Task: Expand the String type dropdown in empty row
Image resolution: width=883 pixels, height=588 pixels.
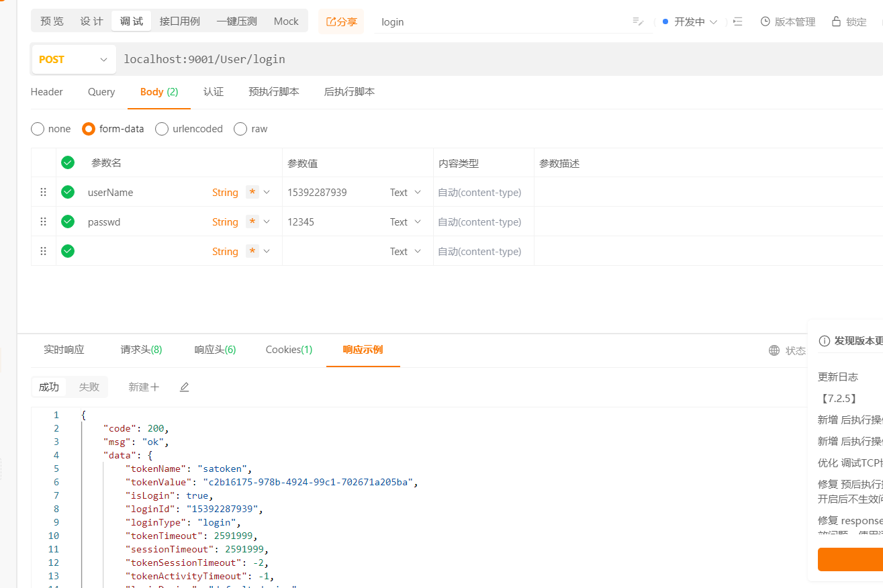Action: click(x=267, y=251)
